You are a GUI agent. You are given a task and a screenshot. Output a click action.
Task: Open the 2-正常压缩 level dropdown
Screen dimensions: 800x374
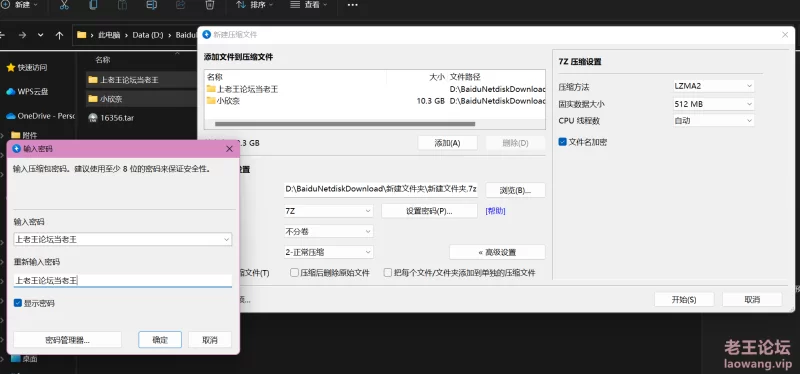(x=329, y=252)
